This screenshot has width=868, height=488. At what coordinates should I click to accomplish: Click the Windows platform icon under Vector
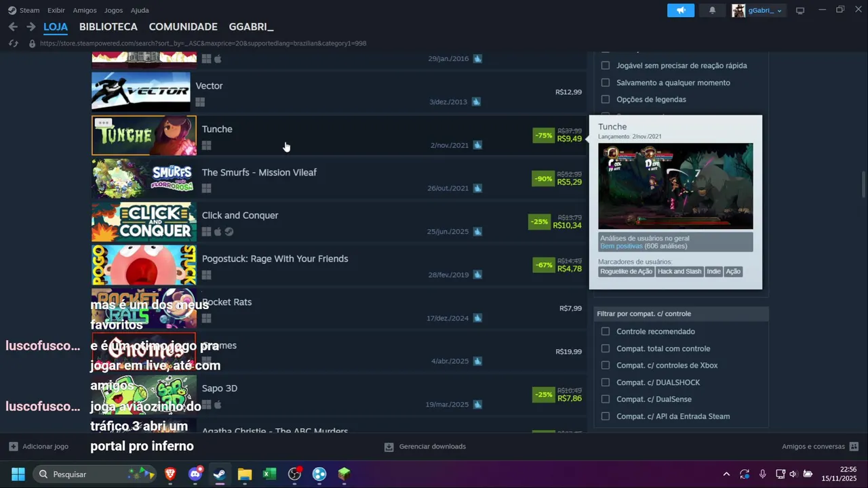coord(200,102)
